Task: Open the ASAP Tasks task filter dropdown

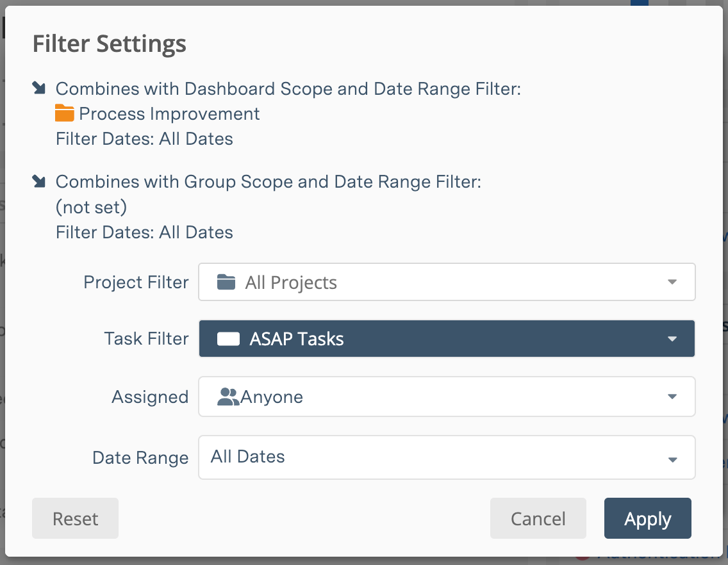Action: (x=447, y=338)
